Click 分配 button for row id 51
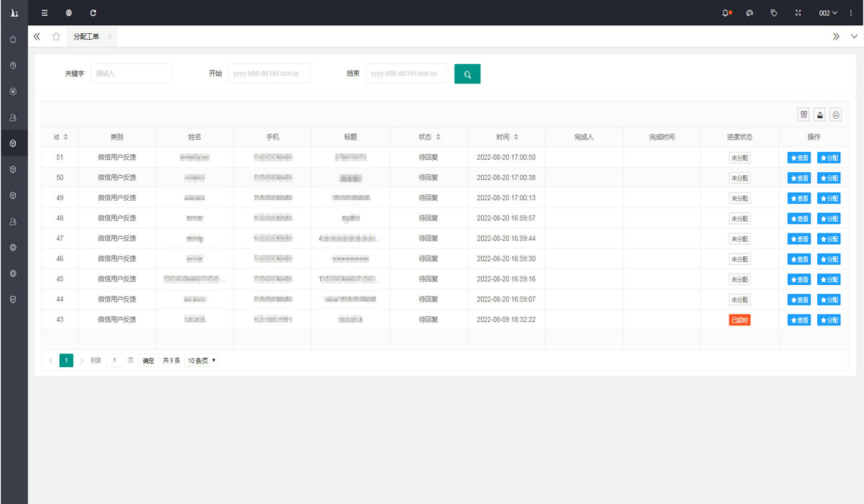The width and height of the screenshot is (864, 504). tap(829, 158)
